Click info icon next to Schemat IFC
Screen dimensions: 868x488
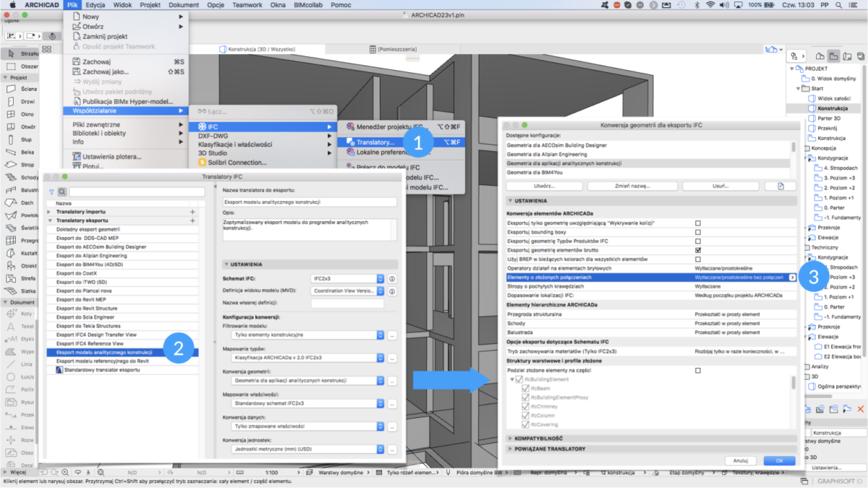pyautogui.click(x=392, y=278)
